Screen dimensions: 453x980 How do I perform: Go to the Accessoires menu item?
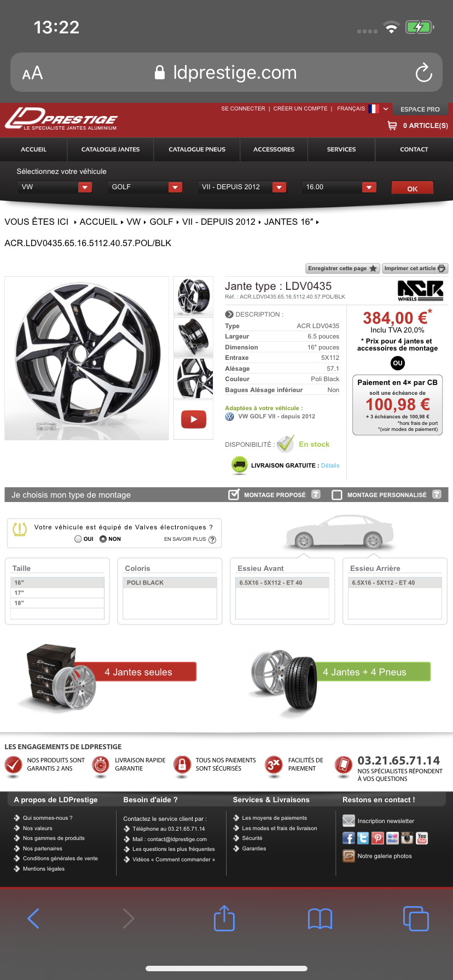coord(274,149)
